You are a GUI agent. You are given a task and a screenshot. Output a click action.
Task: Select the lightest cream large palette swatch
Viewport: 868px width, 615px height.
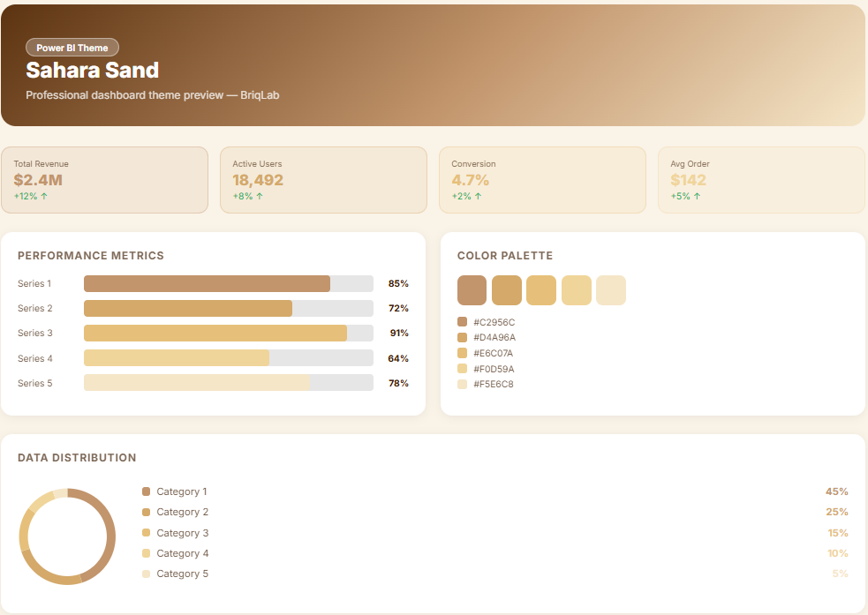coord(611,290)
